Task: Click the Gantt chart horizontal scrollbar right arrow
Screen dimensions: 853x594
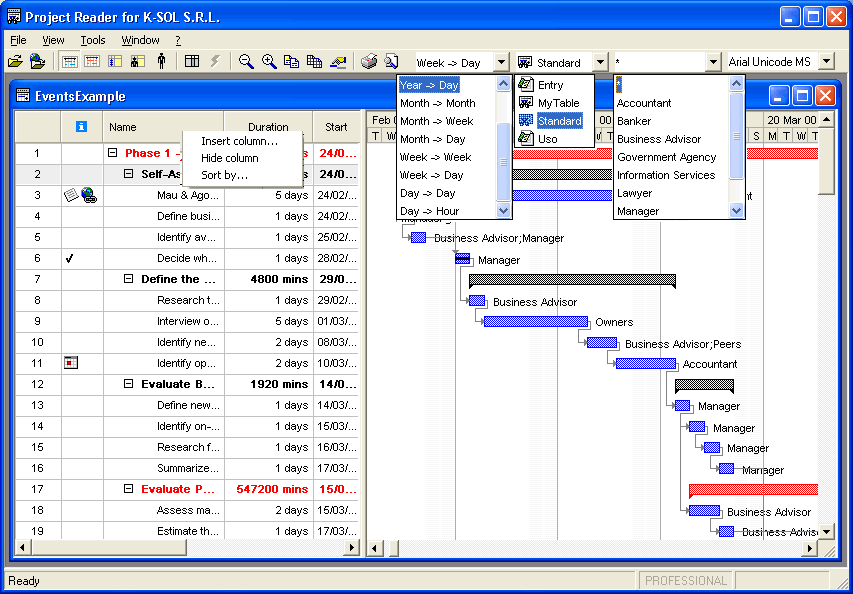Action: tap(810, 548)
